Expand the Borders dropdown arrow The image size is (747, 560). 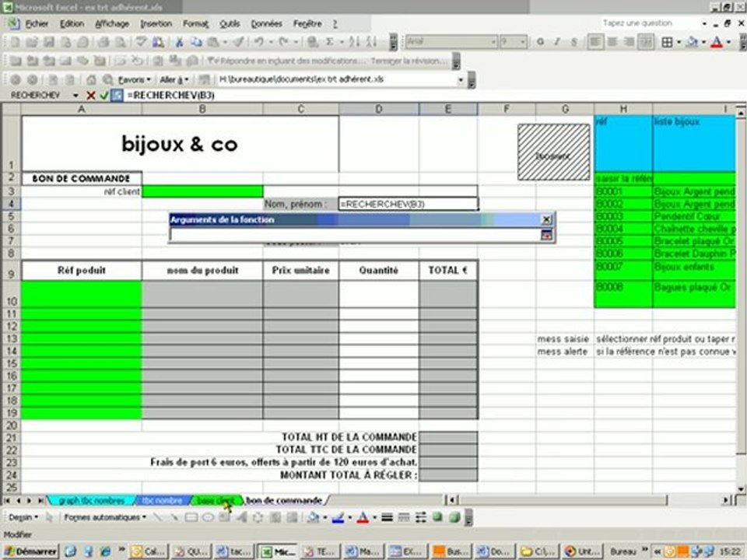click(678, 42)
